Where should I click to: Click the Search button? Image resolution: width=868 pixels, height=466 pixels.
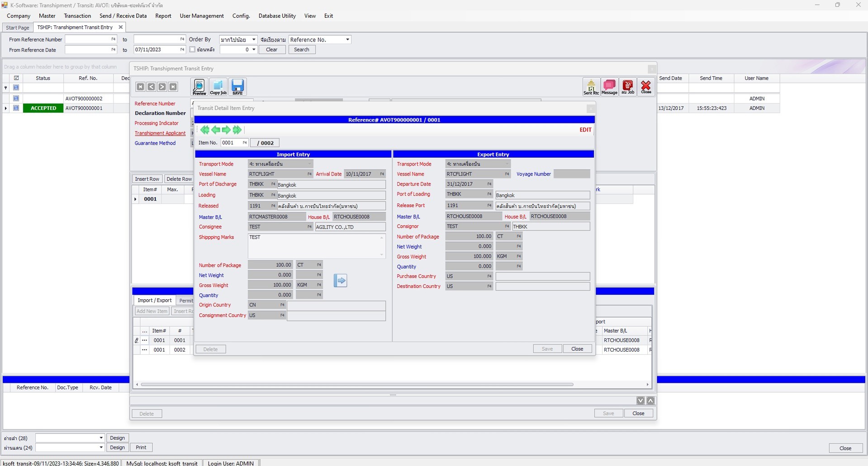coord(301,50)
